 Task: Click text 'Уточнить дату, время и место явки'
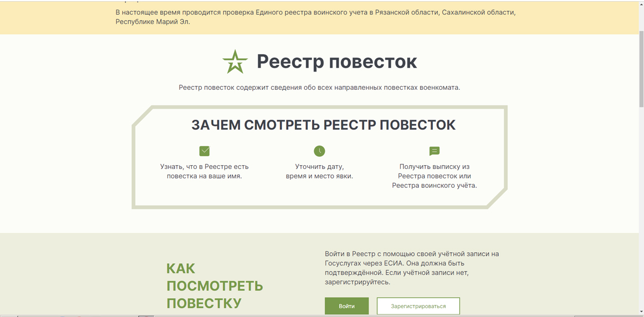point(319,172)
